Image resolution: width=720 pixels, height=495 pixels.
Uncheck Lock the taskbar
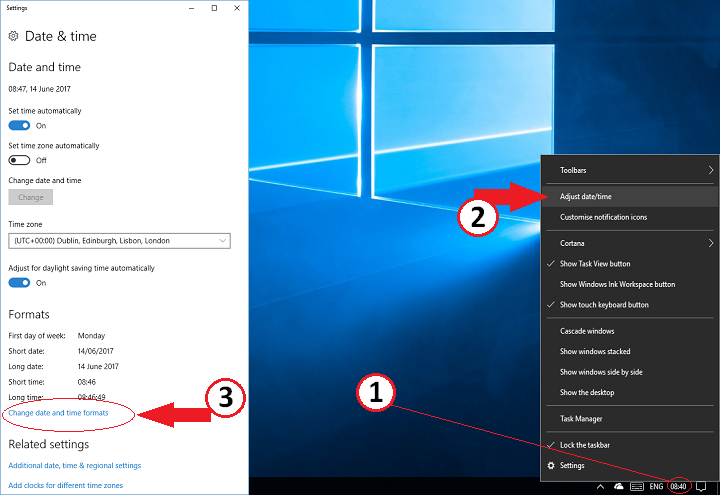pos(585,445)
